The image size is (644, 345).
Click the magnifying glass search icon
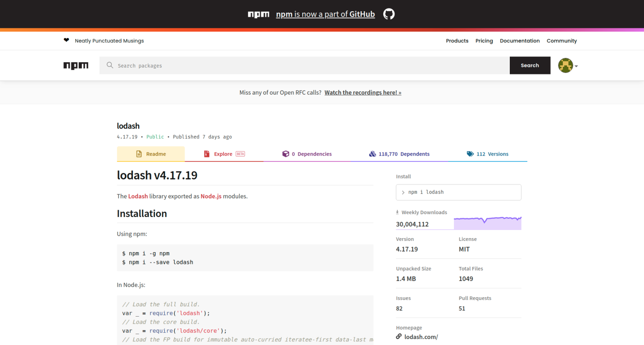tap(110, 65)
